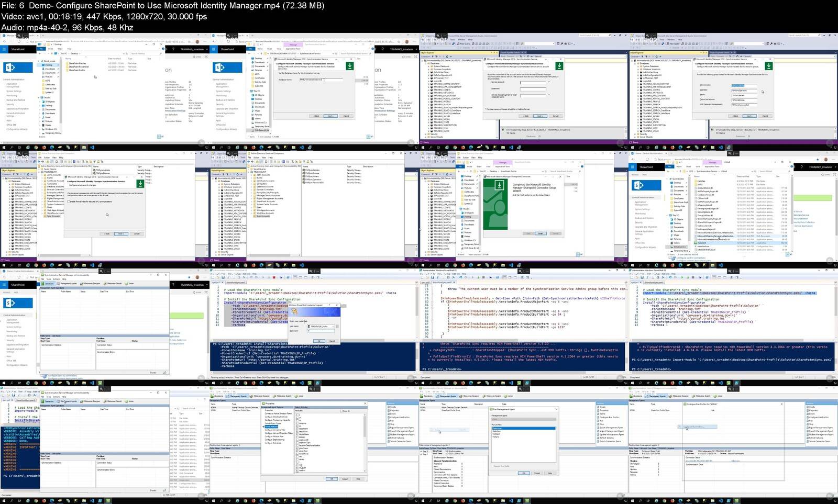Screen dimensions: 838x504
Task: Select Sync Accounts OU in ADUC groups frame
Action: pos(264,216)
